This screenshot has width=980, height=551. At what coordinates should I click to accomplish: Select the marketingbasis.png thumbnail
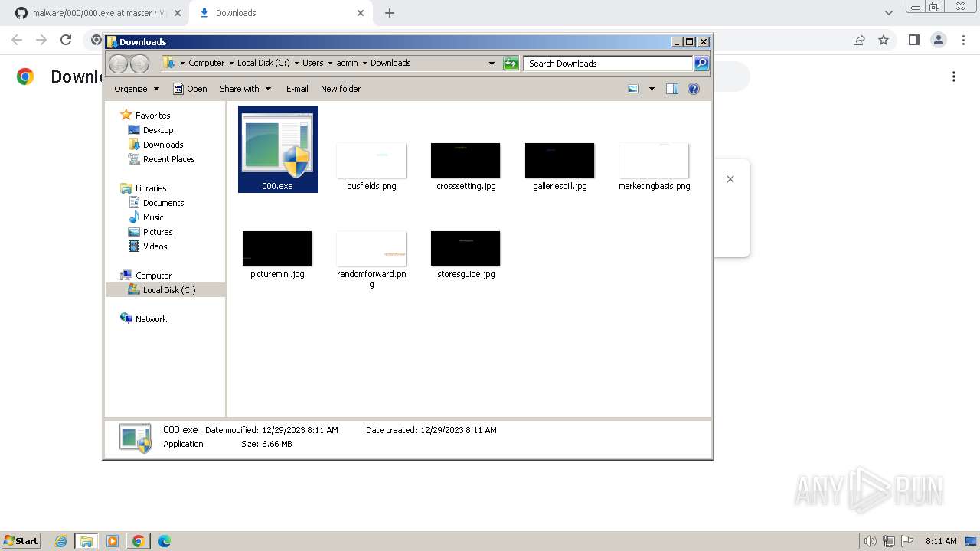(x=654, y=161)
